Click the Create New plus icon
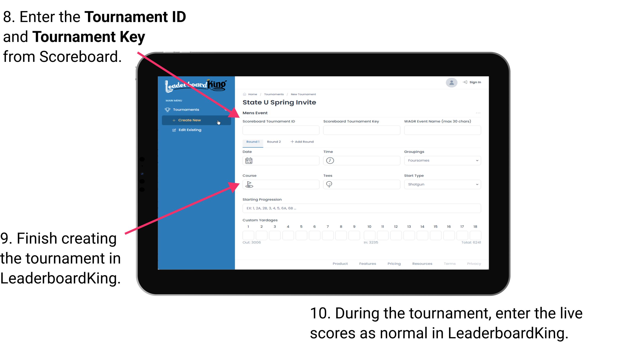Viewport: 644px width, 346px height. (x=173, y=120)
